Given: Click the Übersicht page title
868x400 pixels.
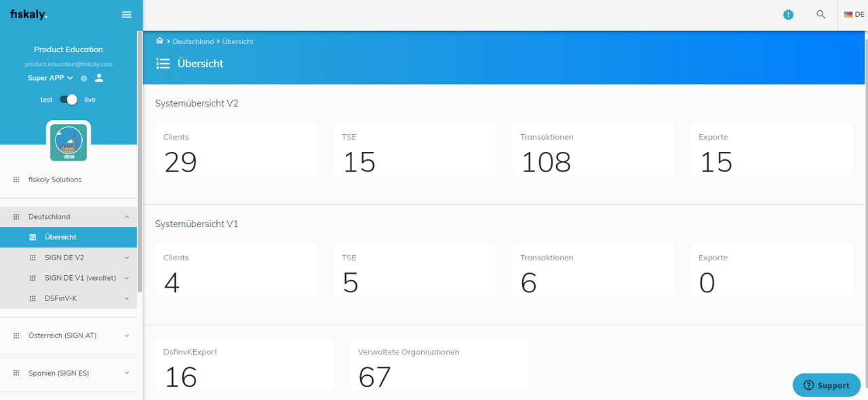Looking at the screenshot, I should click(x=200, y=64).
